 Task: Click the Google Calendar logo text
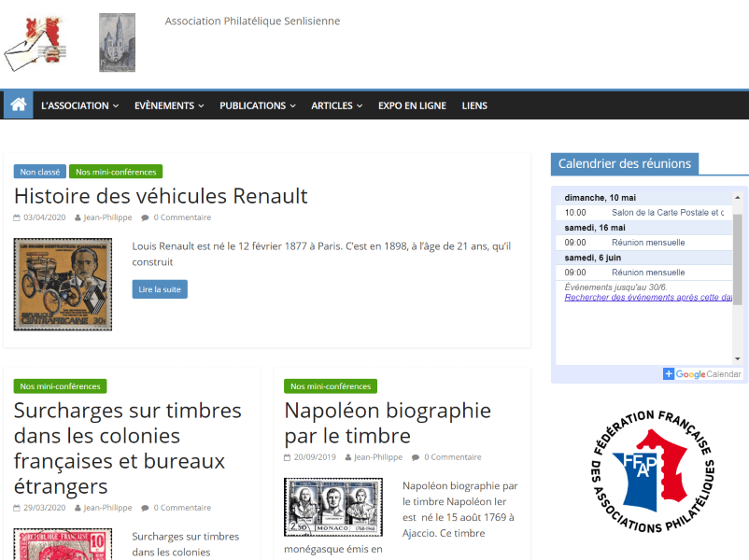click(708, 374)
